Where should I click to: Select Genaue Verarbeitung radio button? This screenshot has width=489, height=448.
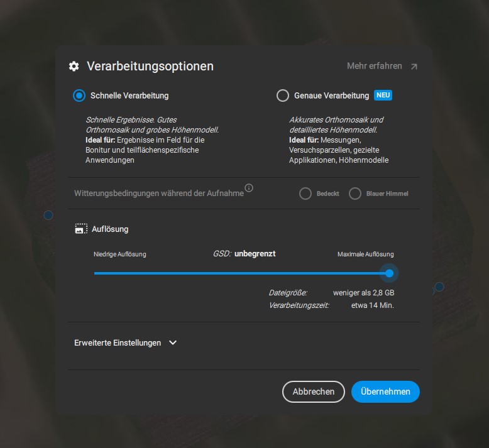pos(283,96)
